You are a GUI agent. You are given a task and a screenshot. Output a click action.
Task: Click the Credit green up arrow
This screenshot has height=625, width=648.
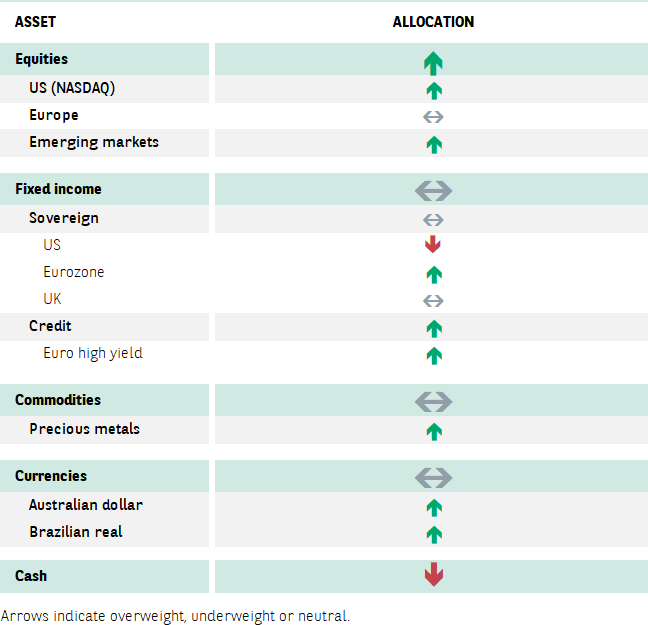[434, 329]
